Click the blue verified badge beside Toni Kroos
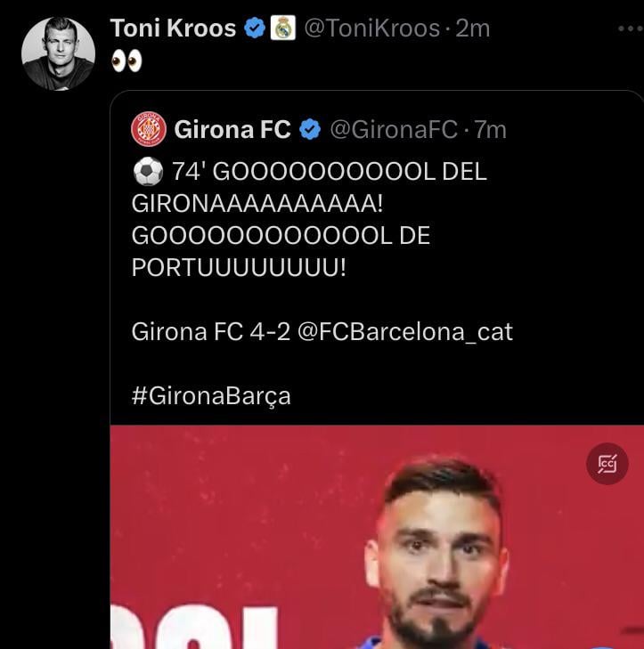 click(255, 28)
